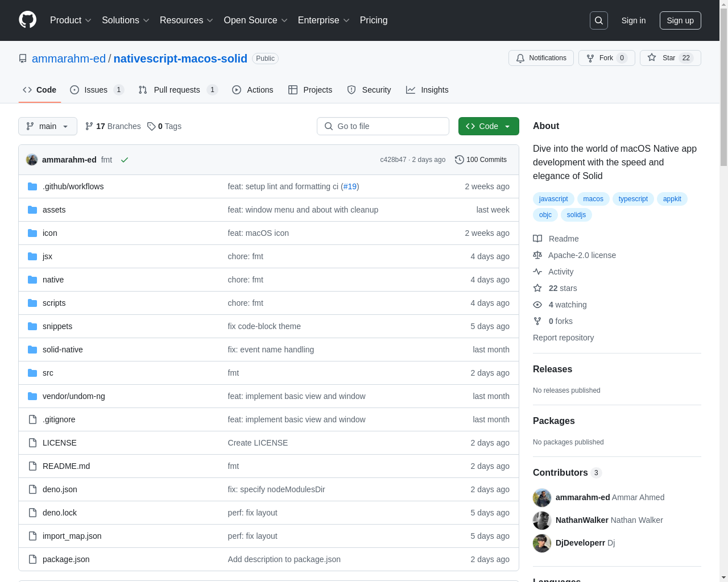Screen dimensions: 728x582
Task: Open commit hash c428b47
Action: (x=394, y=160)
